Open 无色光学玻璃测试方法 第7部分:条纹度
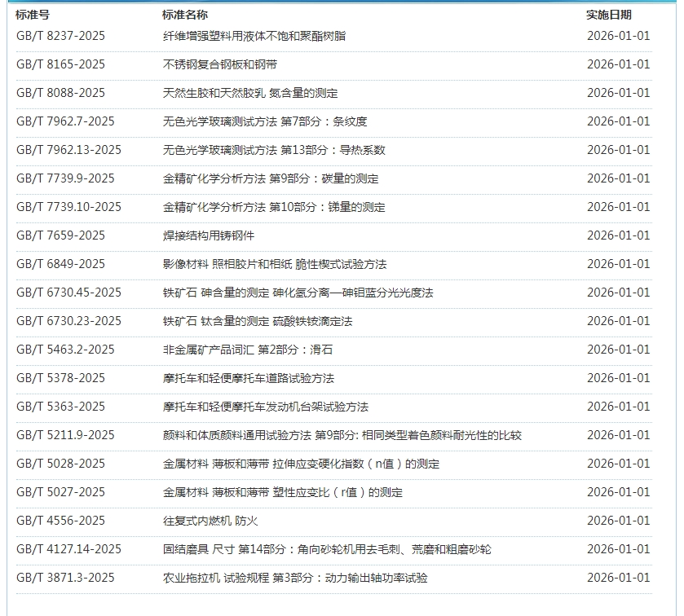Viewport: 684px width, 616px height. [264, 121]
